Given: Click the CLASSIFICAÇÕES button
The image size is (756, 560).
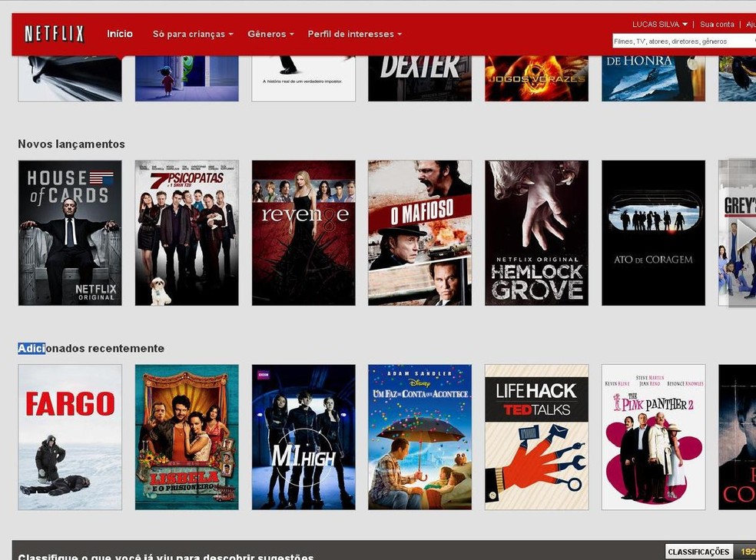Looking at the screenshot, I should click(x=698, y=551).
